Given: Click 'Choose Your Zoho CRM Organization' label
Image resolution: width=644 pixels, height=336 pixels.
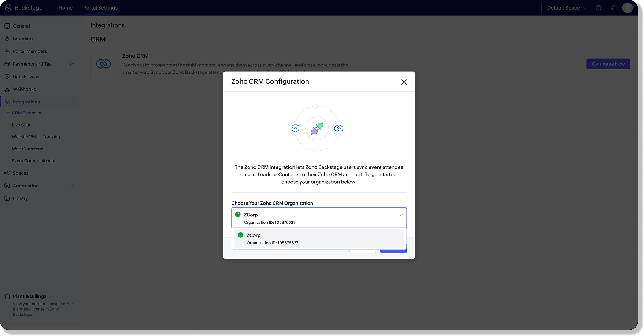Looking at the screenshot, I should [272, 203].
